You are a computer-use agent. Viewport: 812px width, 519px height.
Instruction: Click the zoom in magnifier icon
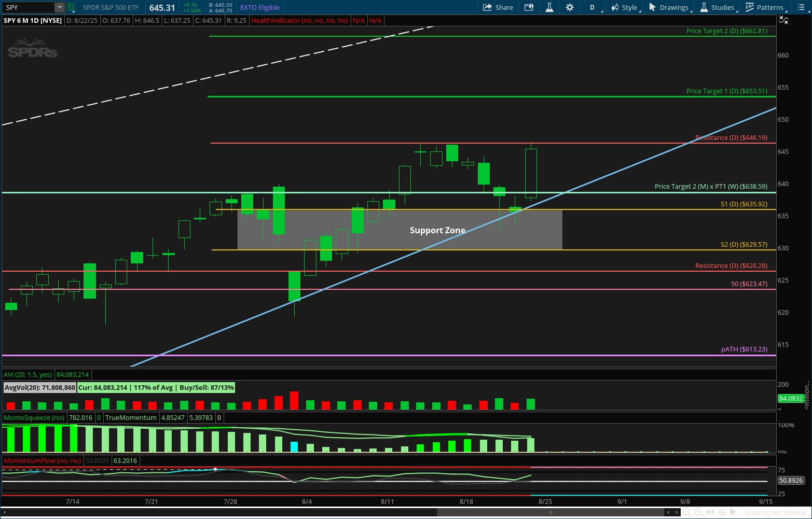click(698, 512)
